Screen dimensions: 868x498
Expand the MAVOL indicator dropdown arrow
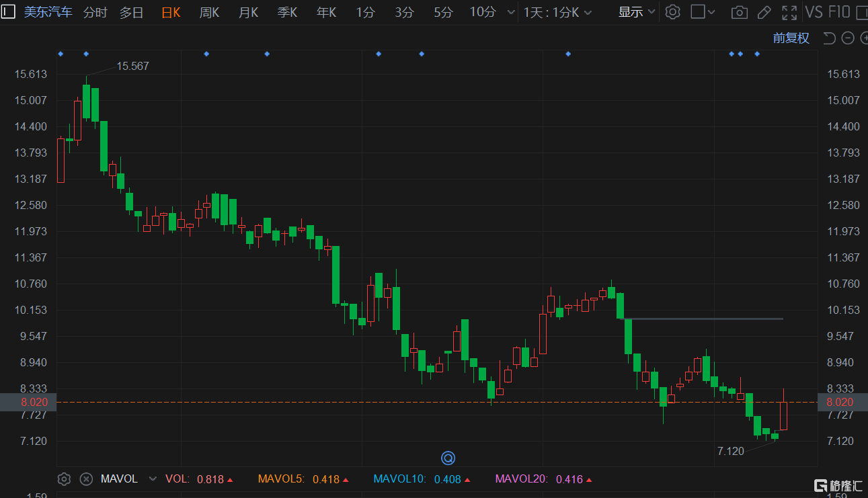coord(152,479)
